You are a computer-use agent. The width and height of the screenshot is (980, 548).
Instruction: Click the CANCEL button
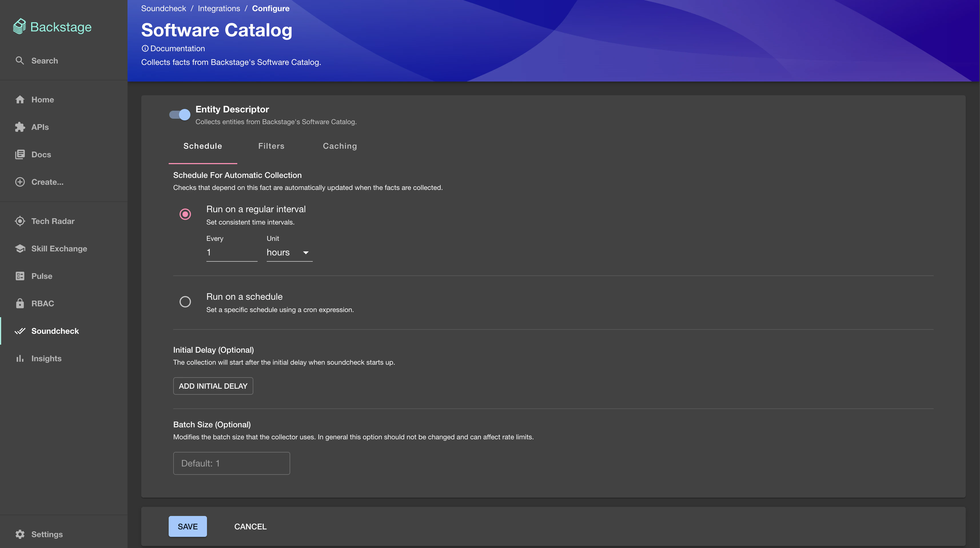250,527
